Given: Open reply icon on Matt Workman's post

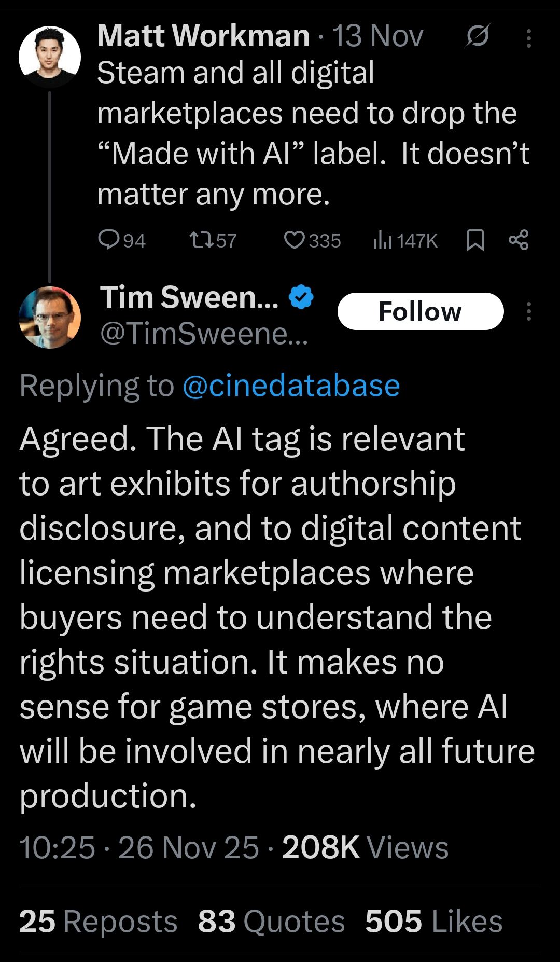Looking at the screenshot, I should point(109,240).
